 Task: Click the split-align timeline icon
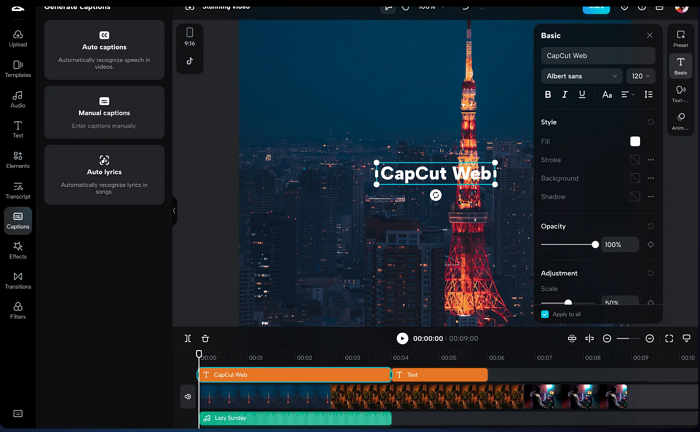coord(589,339)
